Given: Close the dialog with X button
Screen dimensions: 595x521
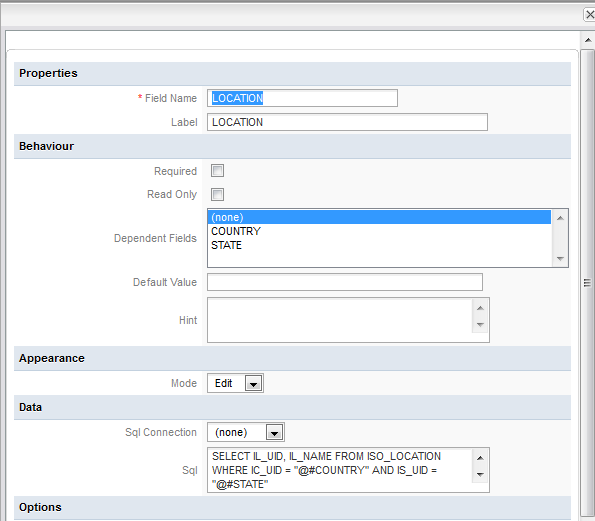Looking at the screenshot, I should point(589,15).
